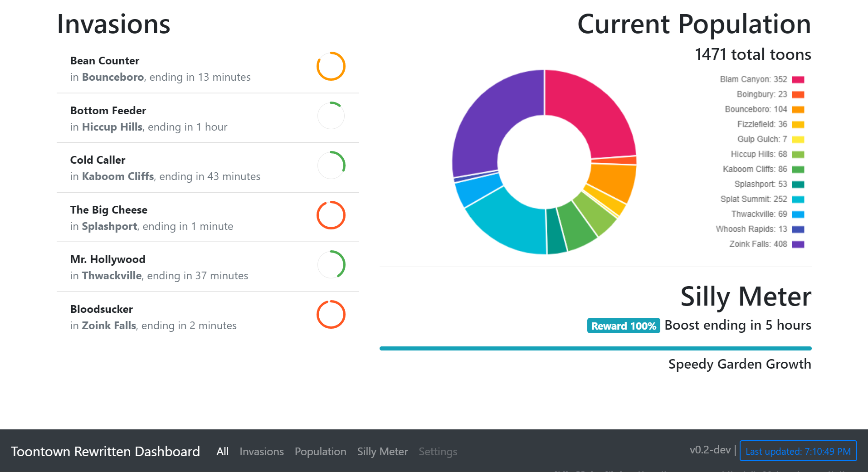This screenshot has height=472, width=868.
Task: Toggle the Boingbury legend color box
Action: 798,94
